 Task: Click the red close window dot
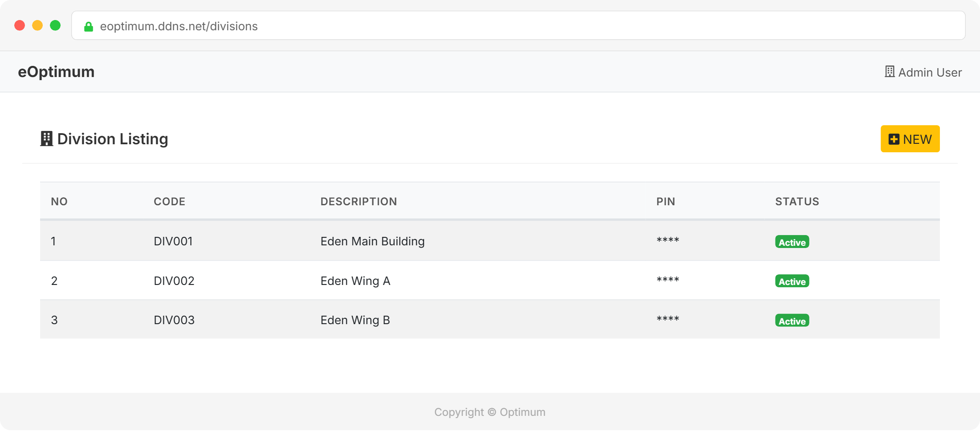(x=20, y=25)
